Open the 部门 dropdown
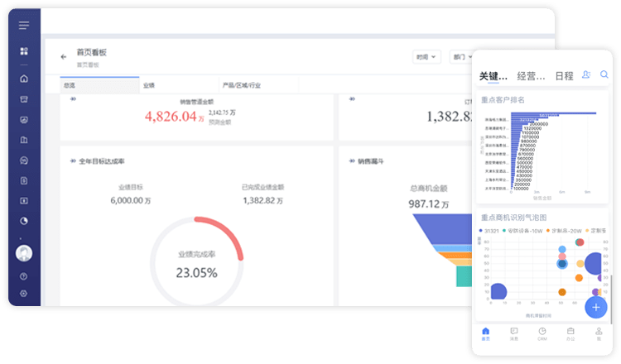 click(x=461, y=57)
